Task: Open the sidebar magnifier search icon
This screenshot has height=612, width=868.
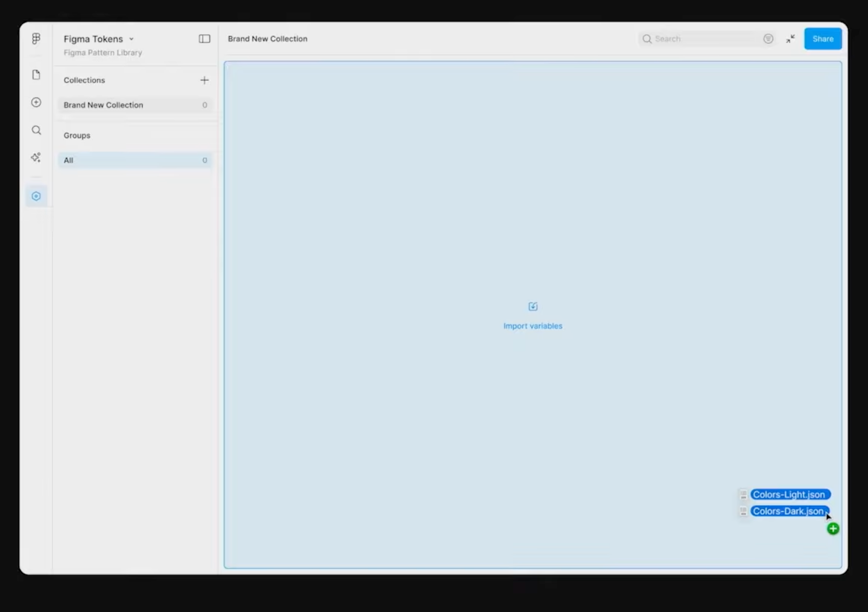Action: point(36,130)
